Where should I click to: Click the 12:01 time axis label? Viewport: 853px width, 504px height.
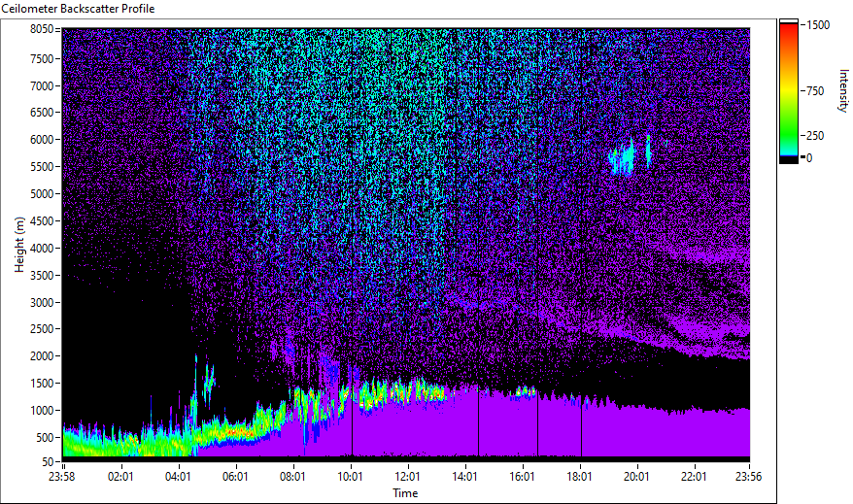click(407, 477)
